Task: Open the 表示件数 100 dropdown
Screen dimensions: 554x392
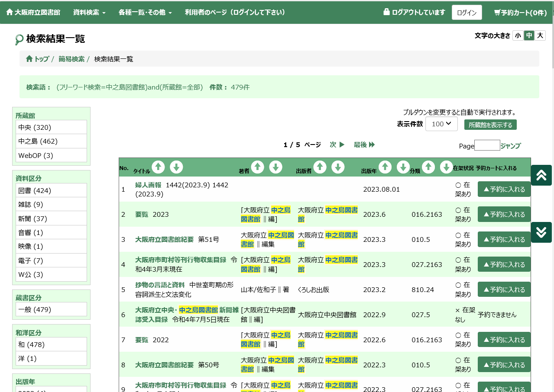Action: (x=441, y=124)
